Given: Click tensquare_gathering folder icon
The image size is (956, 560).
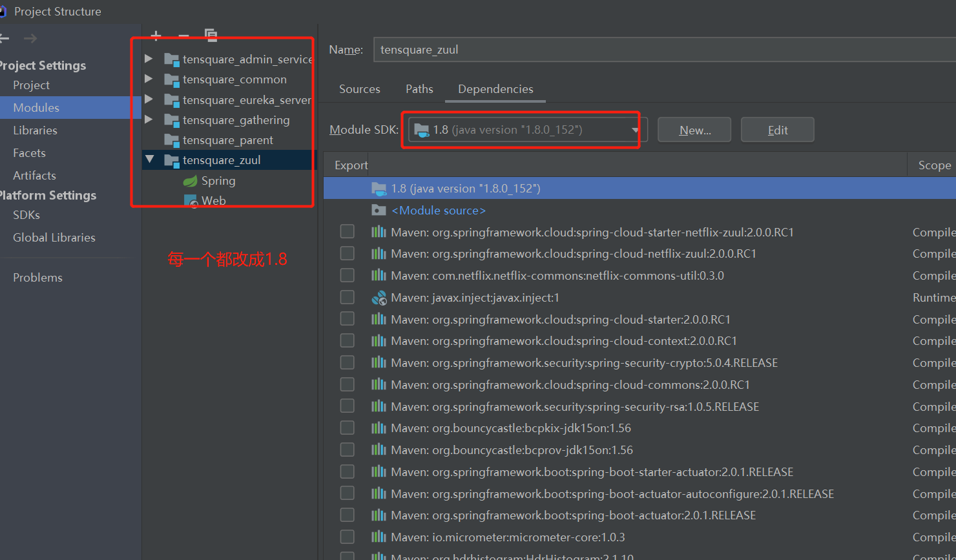Looking at the screenshot, I should point(171,120).
